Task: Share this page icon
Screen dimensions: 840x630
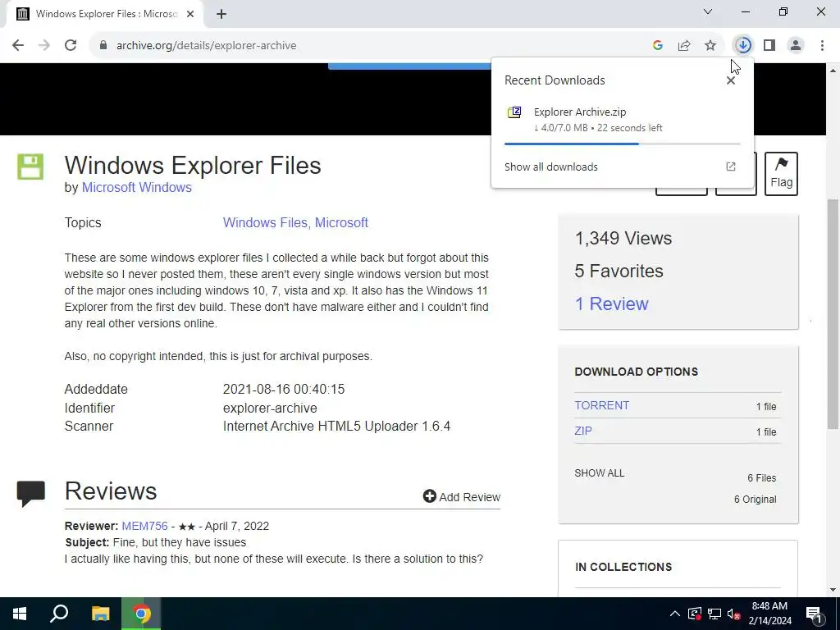Action: click(684, 46)
